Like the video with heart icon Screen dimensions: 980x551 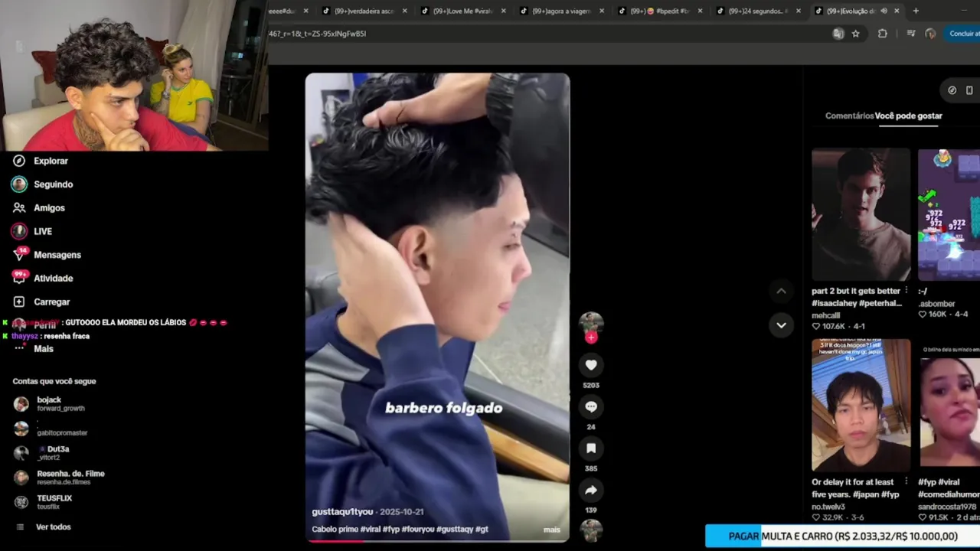tap(591, 365)
